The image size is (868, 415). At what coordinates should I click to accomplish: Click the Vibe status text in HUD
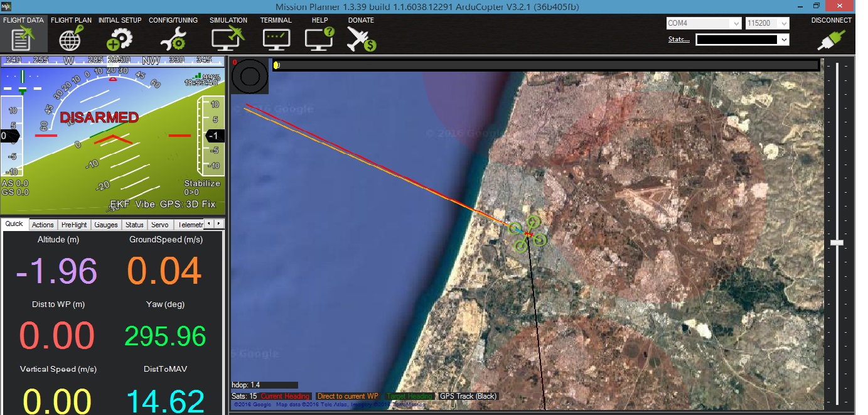click(146, 205)
